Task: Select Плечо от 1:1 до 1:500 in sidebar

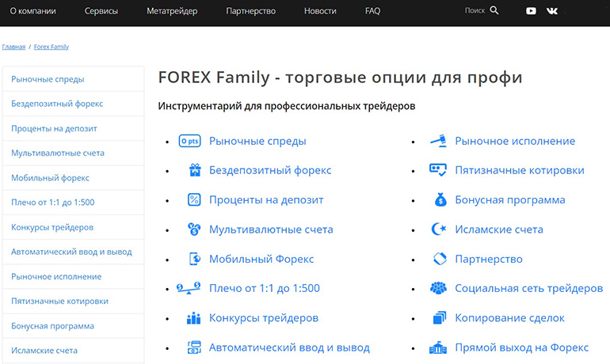Action: (x=73, y=203)
